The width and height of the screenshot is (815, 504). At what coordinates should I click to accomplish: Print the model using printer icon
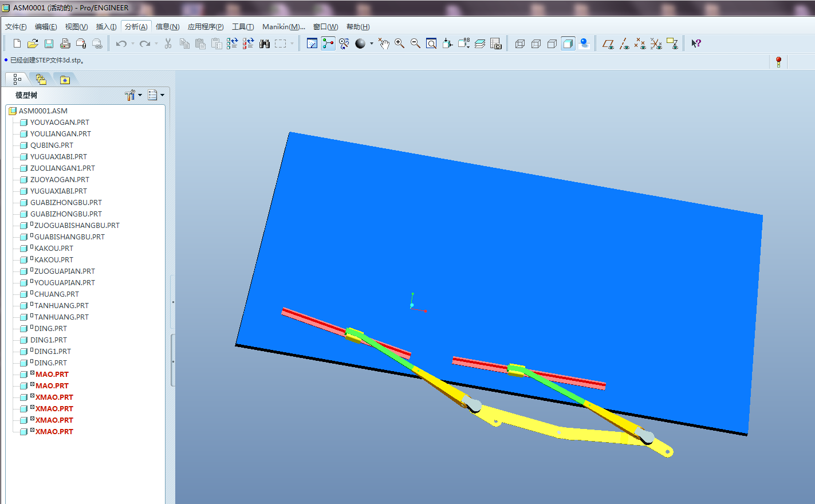click(x=65, y=44)
